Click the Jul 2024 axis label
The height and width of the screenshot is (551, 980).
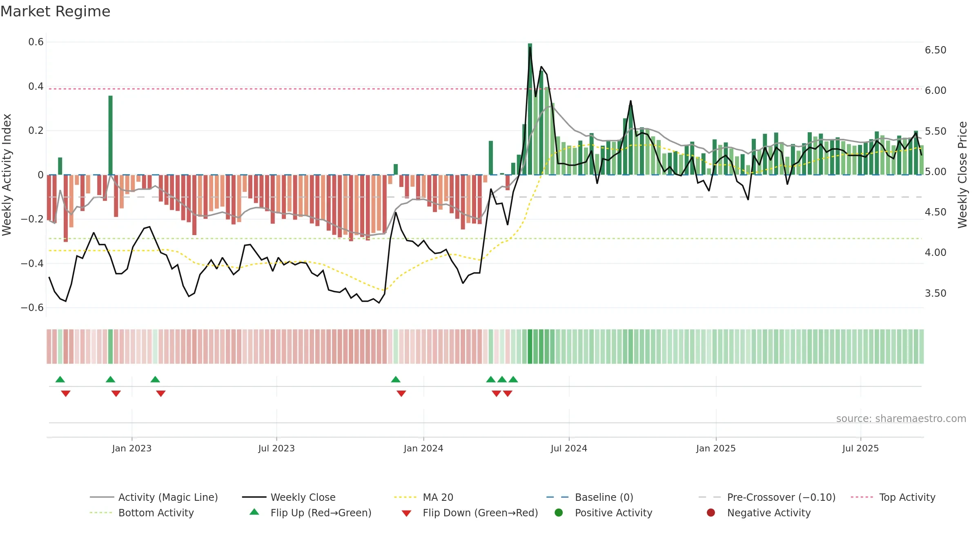(569, 448)
